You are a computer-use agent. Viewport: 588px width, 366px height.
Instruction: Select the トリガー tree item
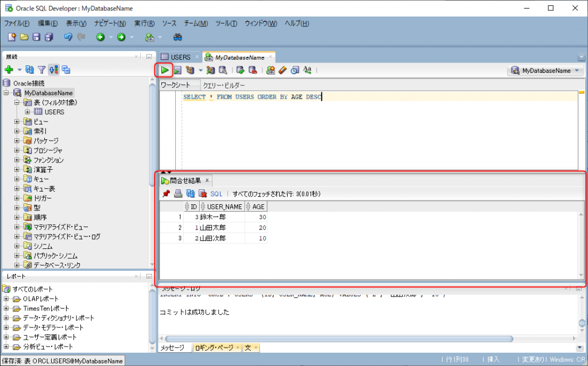pos(42,198)
